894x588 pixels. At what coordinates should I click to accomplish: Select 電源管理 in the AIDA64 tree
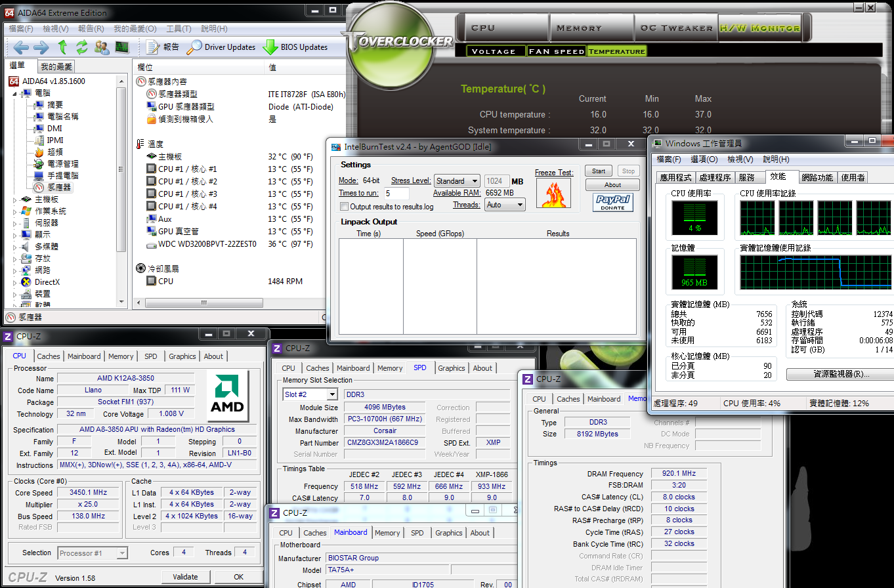[x=56, y=164]
